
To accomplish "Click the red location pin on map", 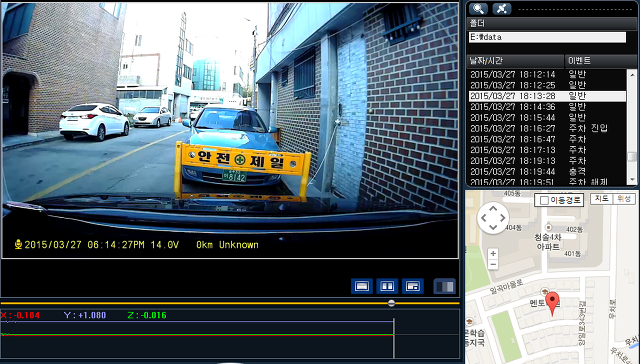I will coord(553,303).
